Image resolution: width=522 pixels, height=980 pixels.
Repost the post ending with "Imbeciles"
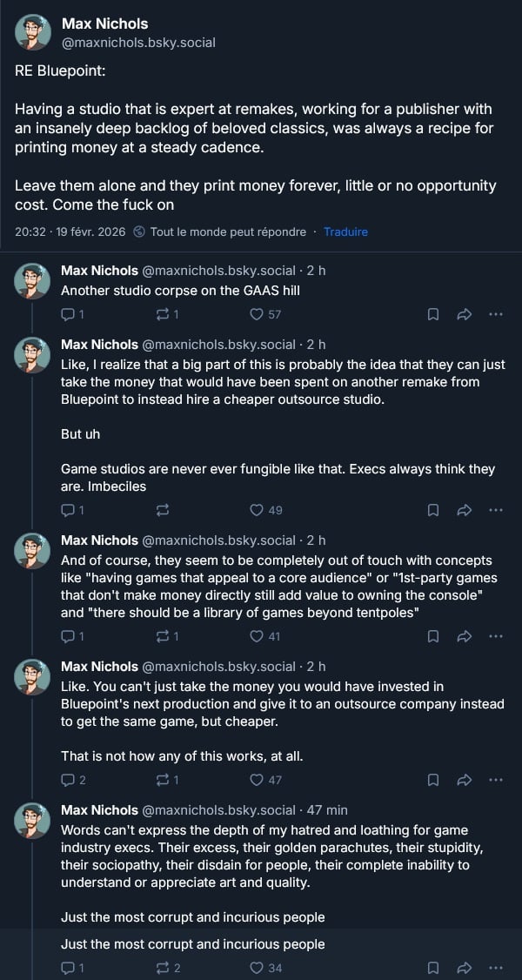click(164, 510)
